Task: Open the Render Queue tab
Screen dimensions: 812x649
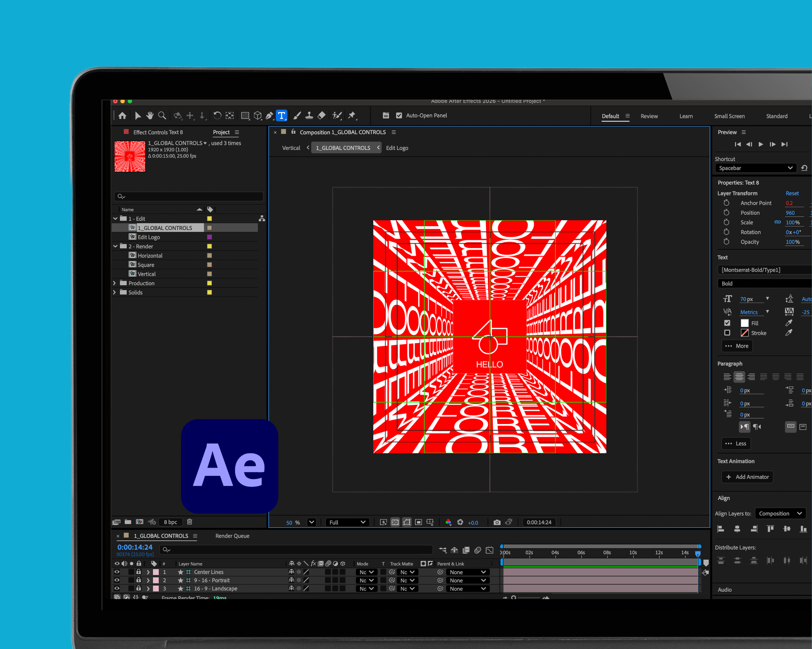Action: (x=232, y=536)
